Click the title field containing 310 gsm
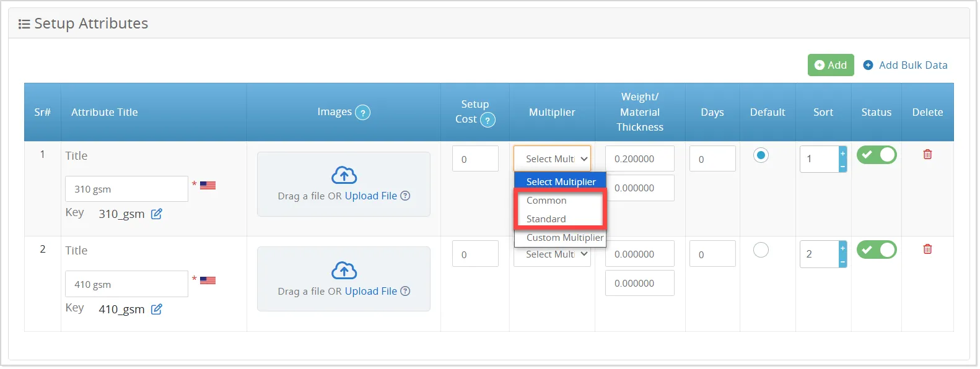Screen dimensions: 980x369 pyautogui.click(x=126, y=189)
